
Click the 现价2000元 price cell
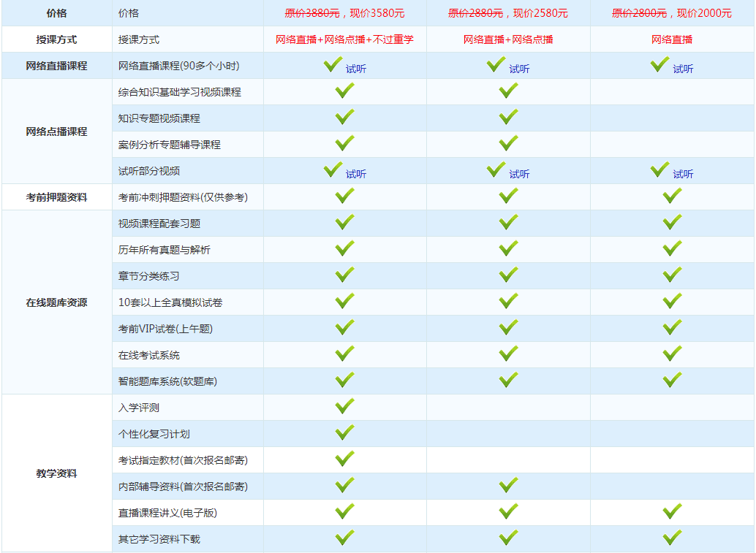click(672, 13)
